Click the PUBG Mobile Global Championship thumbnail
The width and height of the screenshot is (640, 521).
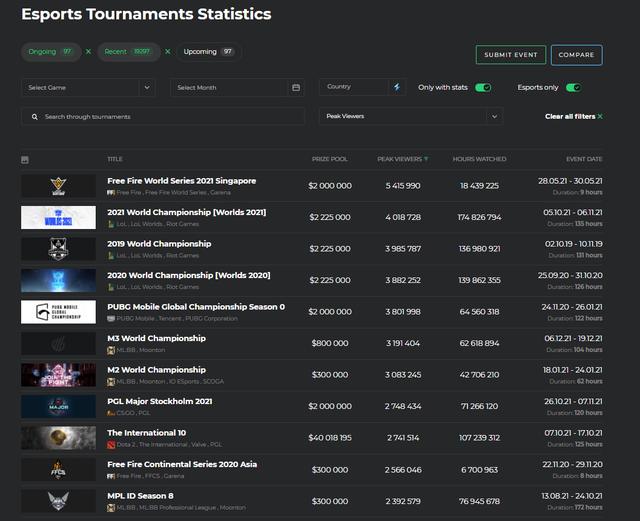click(58, 312)
